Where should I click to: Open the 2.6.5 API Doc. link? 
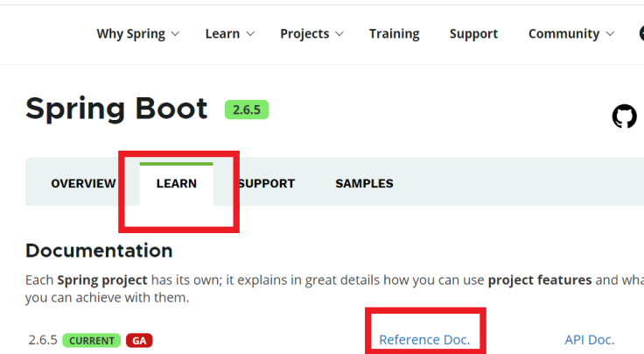[x=590, y=340]
